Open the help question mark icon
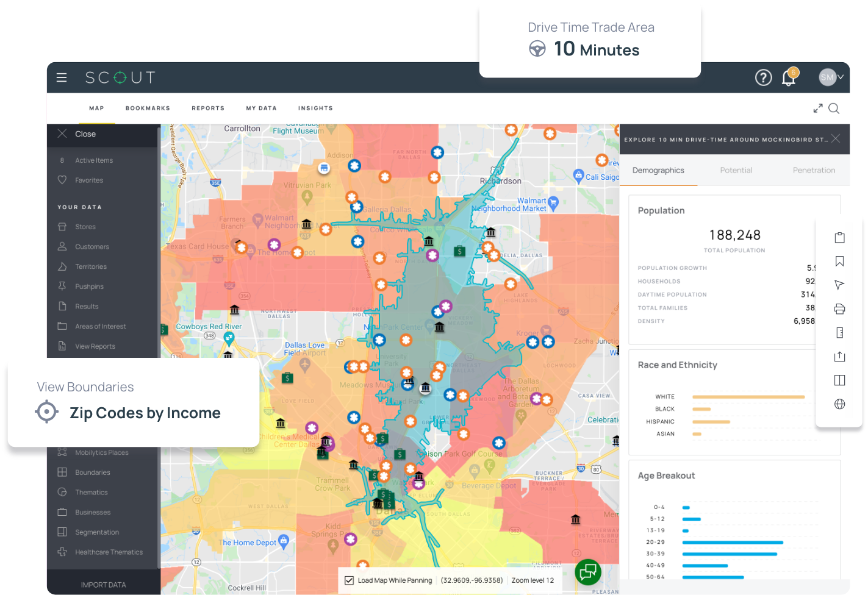The height and width of the screenshot is (595, 868). 763,77
